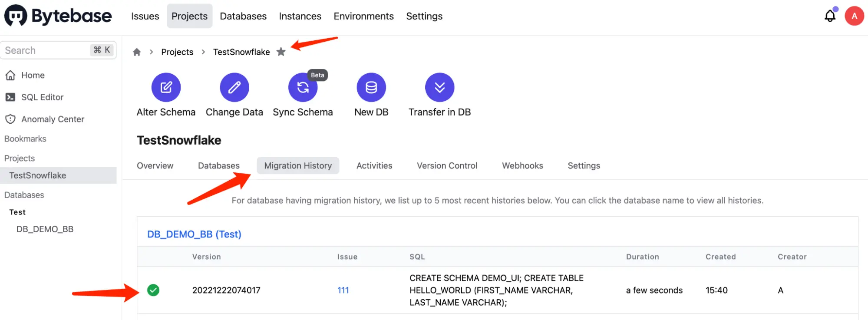Click the Created column header
868x320 pixels.
pyautogui.click(x=721, y=257)
